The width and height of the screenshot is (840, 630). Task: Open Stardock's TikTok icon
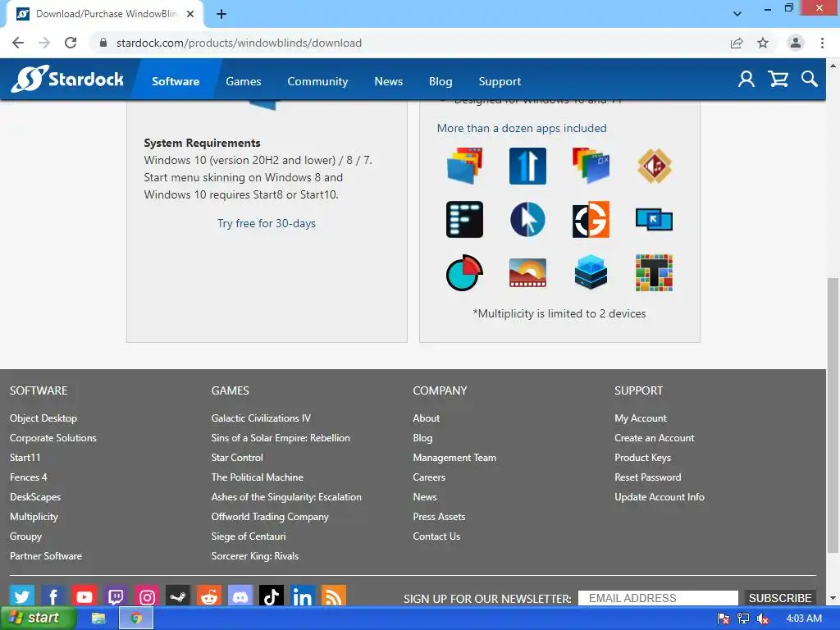point(271,596)
